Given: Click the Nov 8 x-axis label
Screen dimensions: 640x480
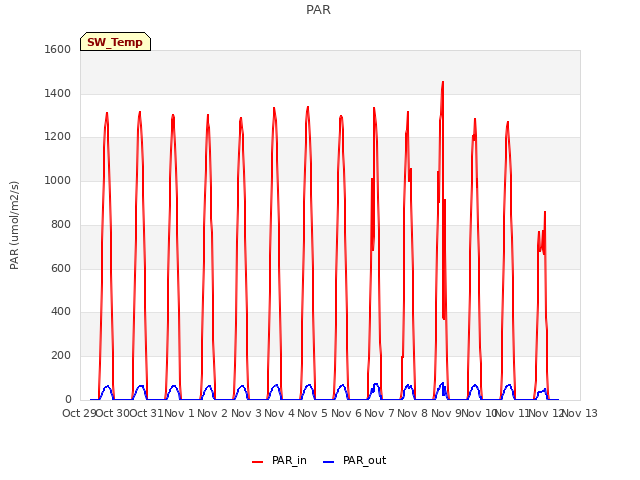Looking at the screenshot, I should [412, 413].
